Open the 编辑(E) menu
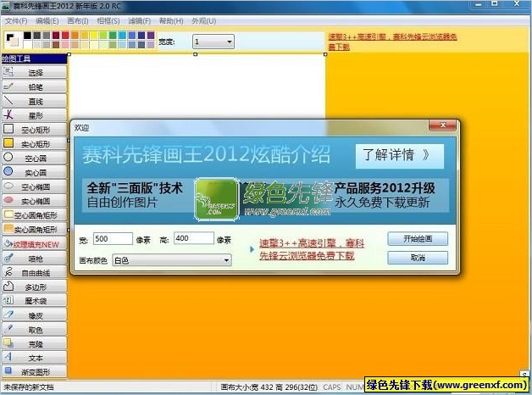 tap(47, 21)
